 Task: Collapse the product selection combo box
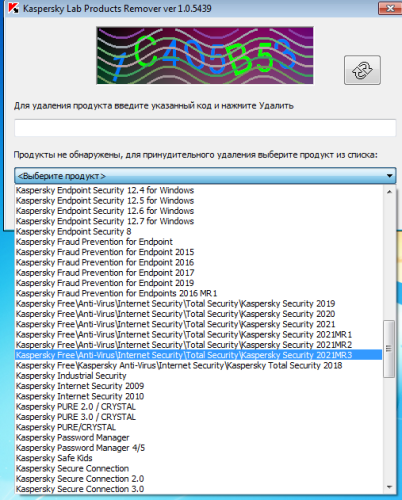tap(205, 176)
